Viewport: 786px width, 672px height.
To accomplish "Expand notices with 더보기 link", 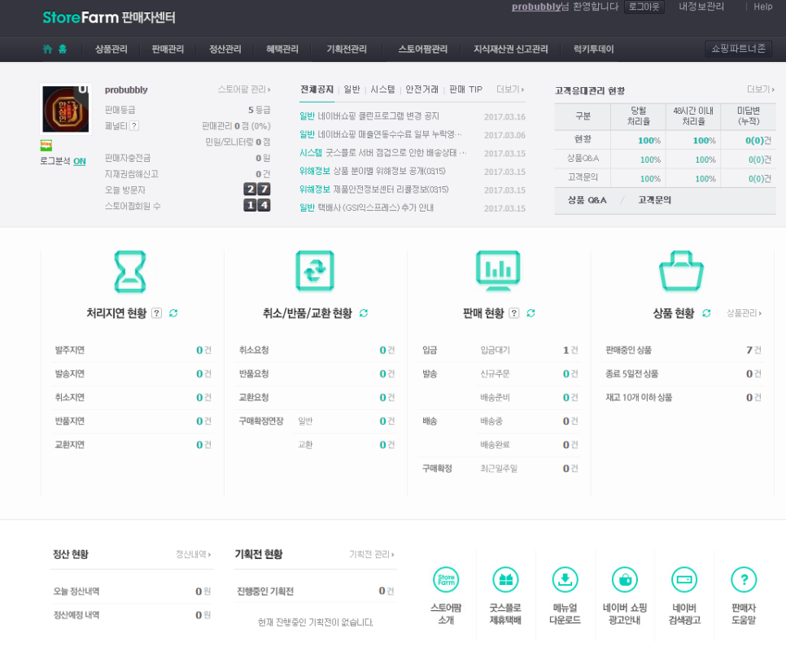I will tap(510, 89).
